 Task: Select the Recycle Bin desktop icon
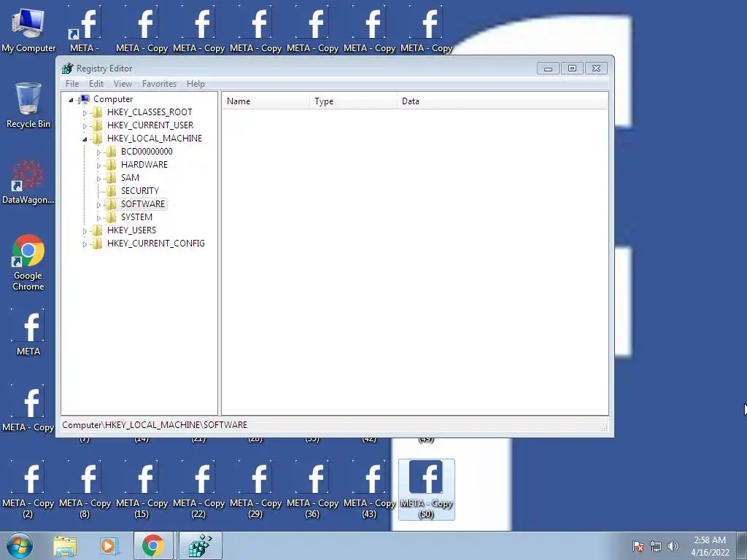click(x=28, y=106)
